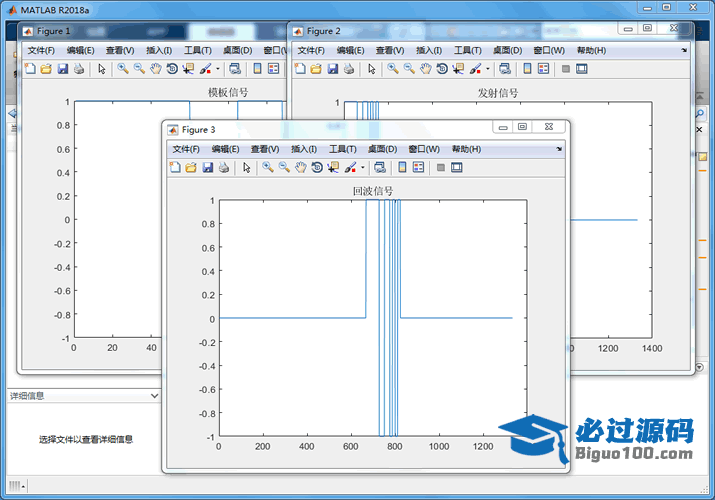
Task: Click Zoom Out tool in Figure 2
Action: 409,69
